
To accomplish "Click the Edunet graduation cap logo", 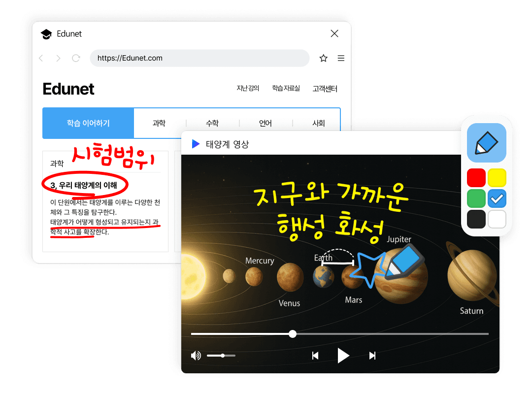I will tap(46, 33).
